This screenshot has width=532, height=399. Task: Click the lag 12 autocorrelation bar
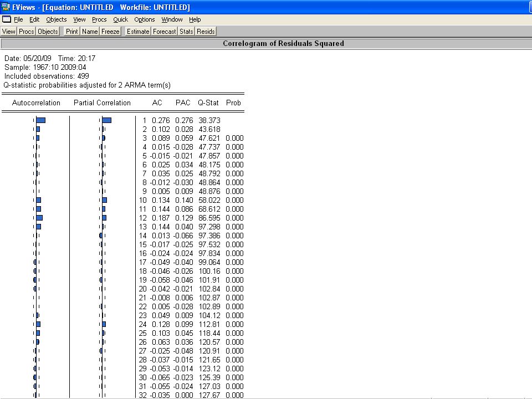tap(39, 218)
